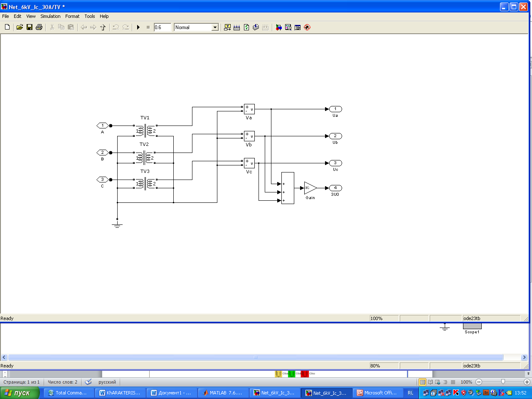Viewport: 532px width, 399px height.
Task: Paste from clipboard toolbar icon
Action: [x=71, y=27]
